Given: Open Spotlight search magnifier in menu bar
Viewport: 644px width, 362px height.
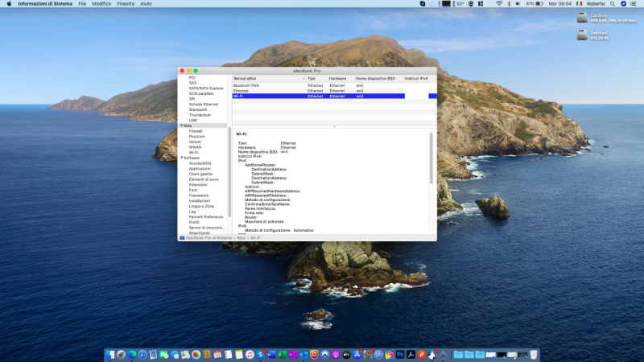Looking at the screenshot, I should click(x=612, y=4).
